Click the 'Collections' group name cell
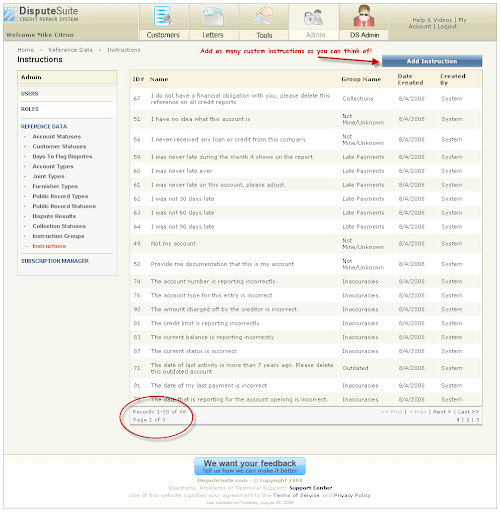The height and width of the screenshot is (512, 500). click(x=358, y=99)
